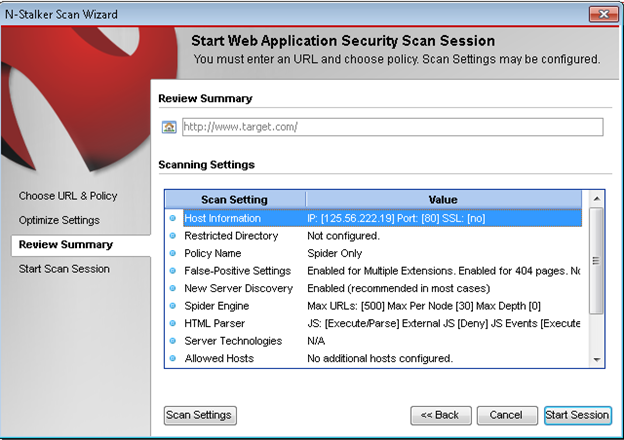Viewport: 624px width, 440px height.
Task: Click the bullet icon beside Server Technologies
Action: pos(173,341)
